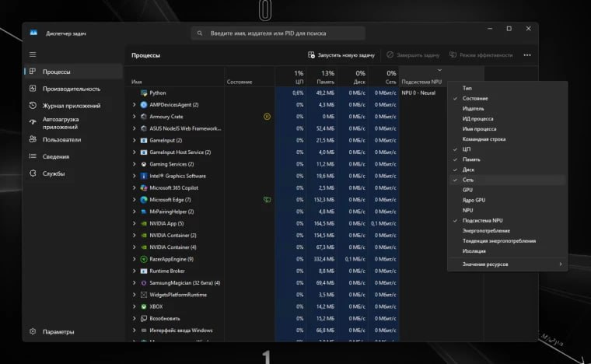Expand the NVIDIA App (5) process group
The image size is (591, 364).
coord(135,223)
